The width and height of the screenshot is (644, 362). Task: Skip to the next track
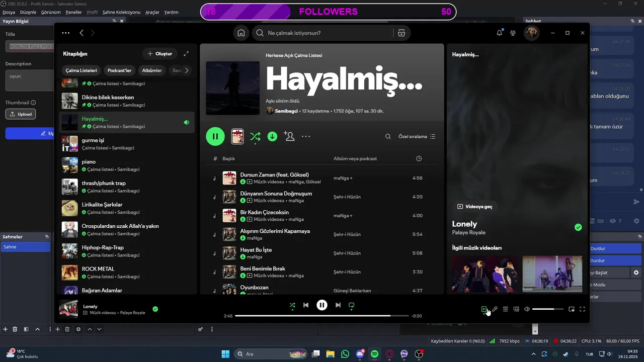coord(338,305)
